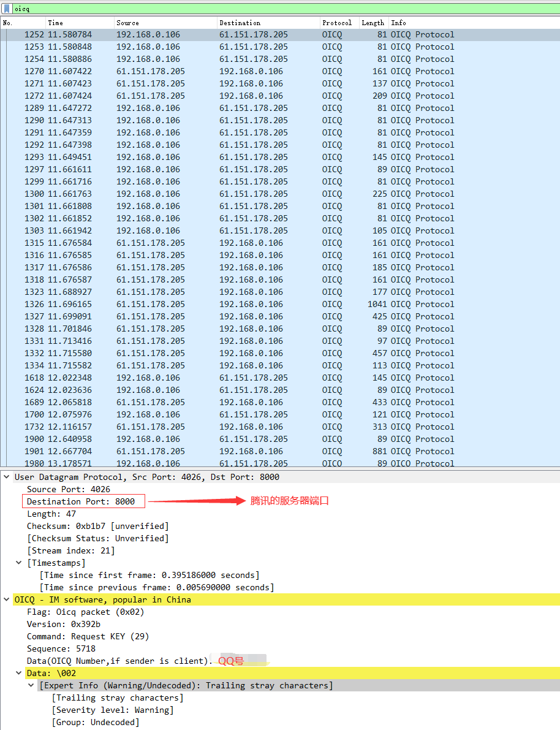560x730 pixels.
Task: Select the '[Checksum Status: Unverified]' line
Action: (98, 538)
